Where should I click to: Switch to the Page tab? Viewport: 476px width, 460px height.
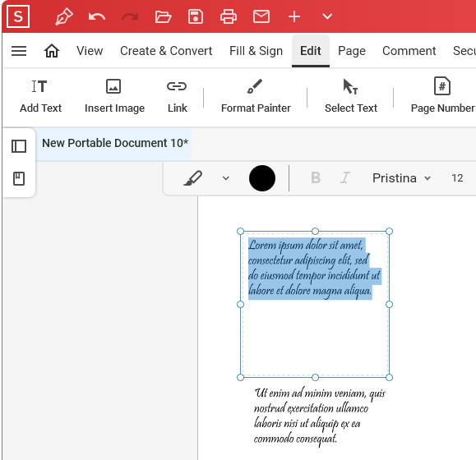coord(352,51)
